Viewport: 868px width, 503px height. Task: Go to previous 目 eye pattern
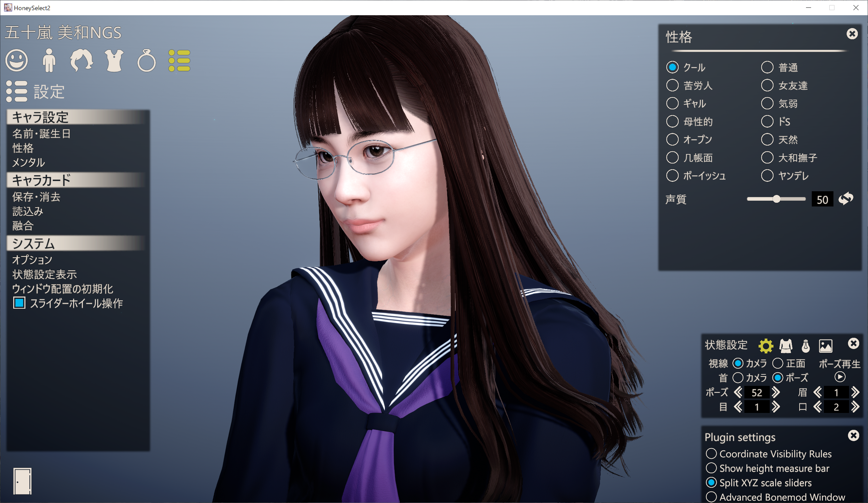point(738,407)
